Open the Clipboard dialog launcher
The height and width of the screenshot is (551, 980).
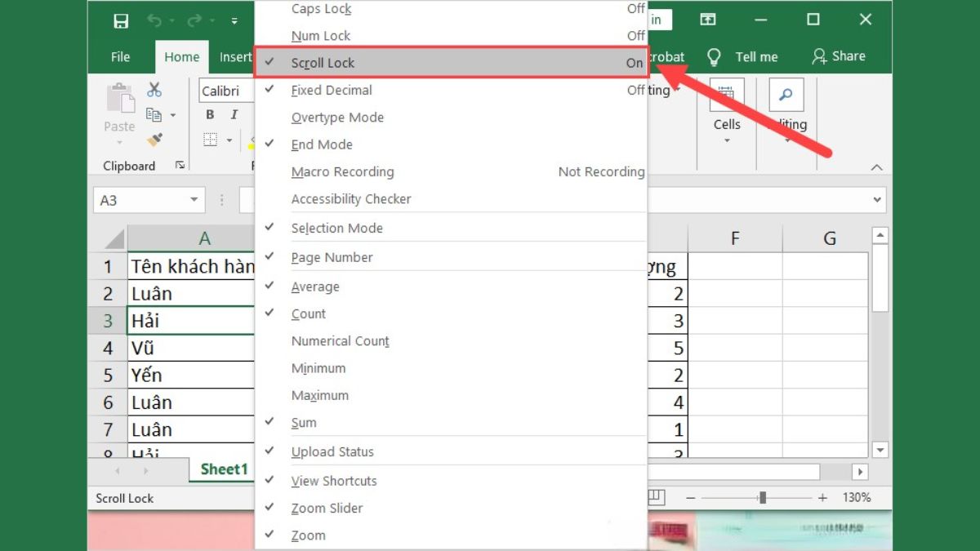pos(180,166)
